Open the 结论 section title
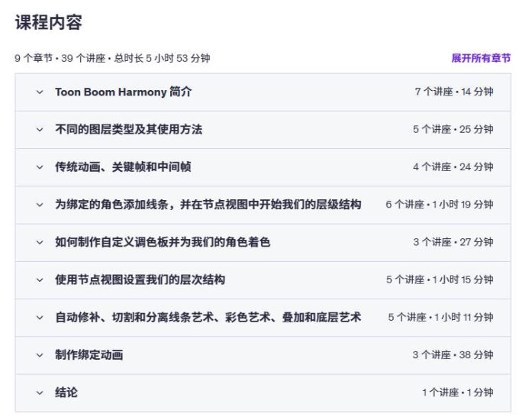 pyautogui.click(x=66, y=393)
